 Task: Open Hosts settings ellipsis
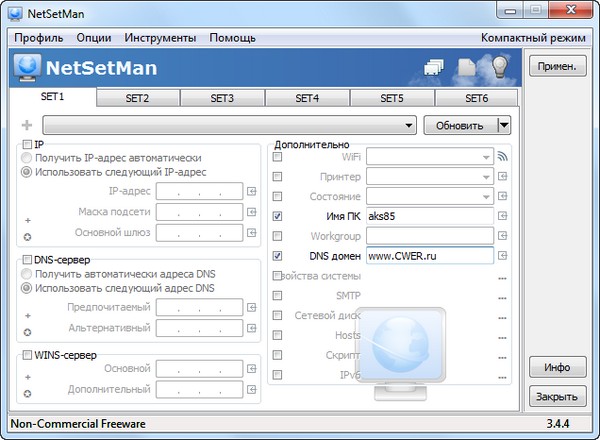(502, 338)
